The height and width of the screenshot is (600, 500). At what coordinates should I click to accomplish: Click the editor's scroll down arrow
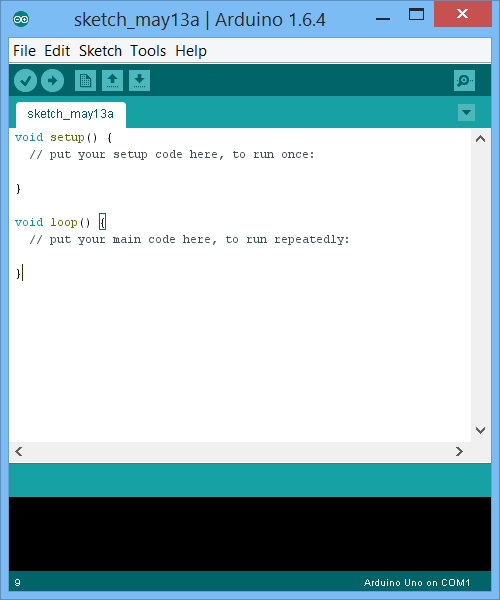point(480,430)
